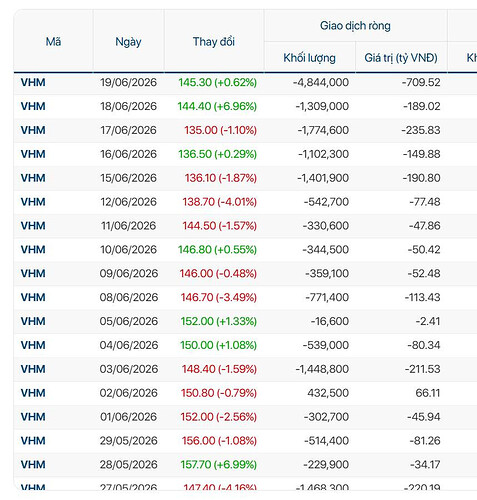
Task: Click net value -190.80
Action: pyautogui.click(x=421, y=178)
